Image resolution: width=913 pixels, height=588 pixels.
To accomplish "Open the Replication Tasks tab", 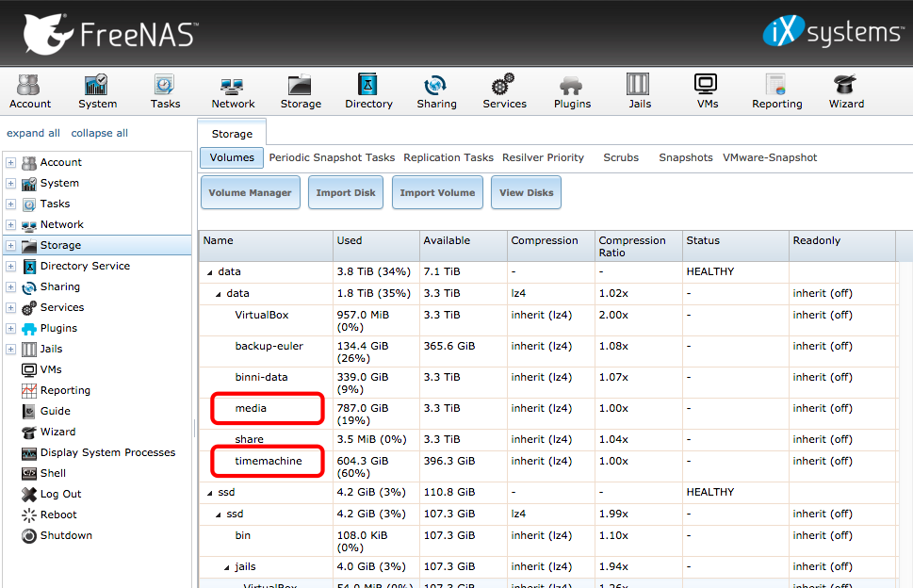I will tap(448, 157).
